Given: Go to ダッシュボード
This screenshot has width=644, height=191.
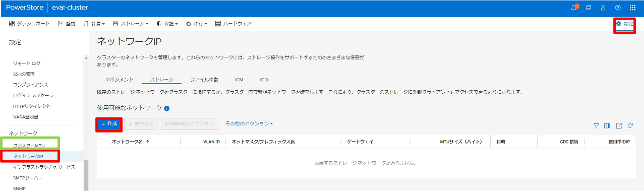Looking at the screenshot, I should pos(30,24).
